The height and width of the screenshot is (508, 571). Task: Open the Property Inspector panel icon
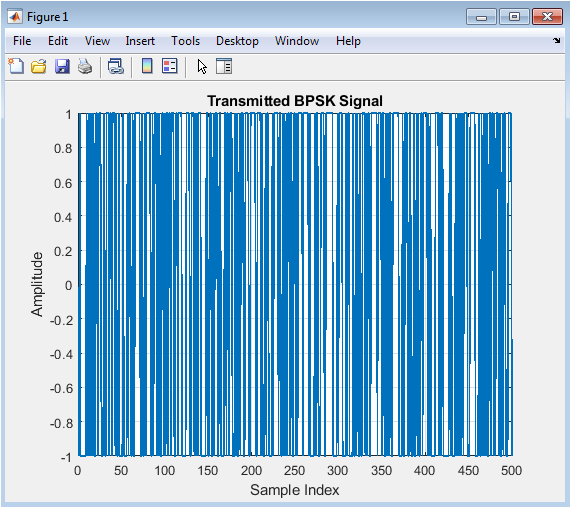[224, 67]
